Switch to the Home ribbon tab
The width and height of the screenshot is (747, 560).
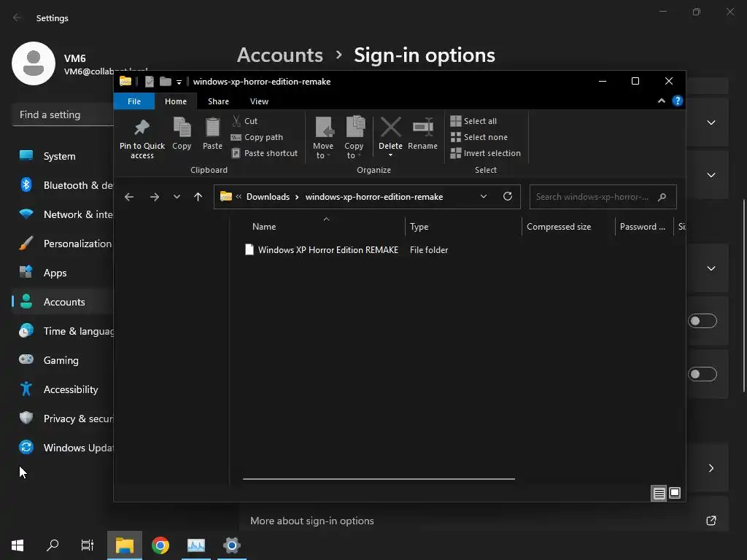tap(176, 101)
